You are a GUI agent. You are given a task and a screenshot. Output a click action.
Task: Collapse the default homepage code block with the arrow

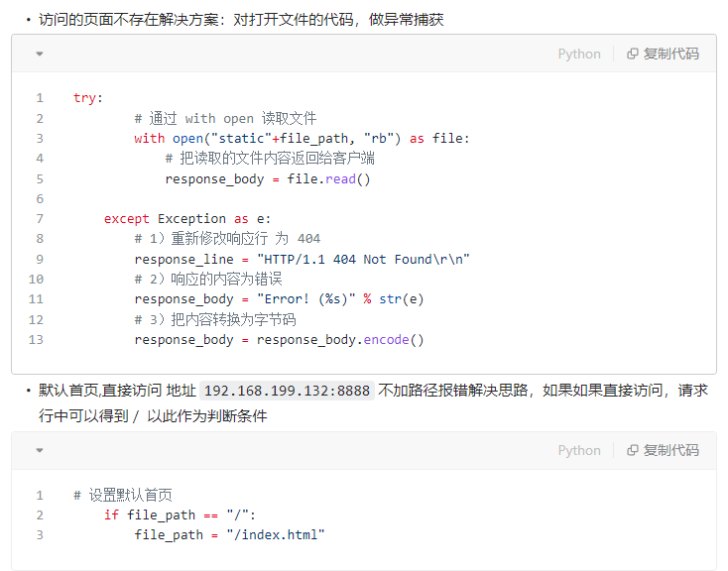[x=40, y=450]
